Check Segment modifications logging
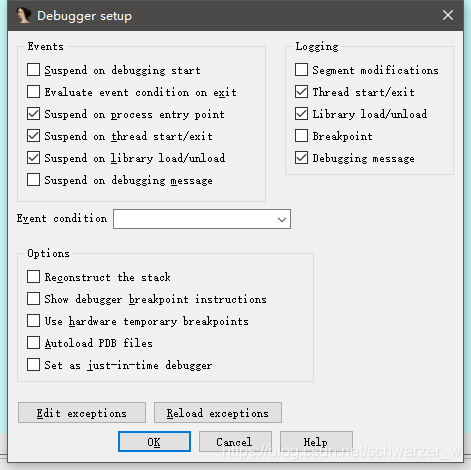This screenshot has width=471, height=470. (301, 70)
